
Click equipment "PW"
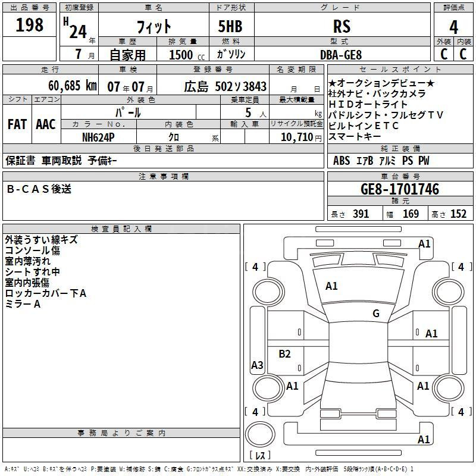tap(424, 161)
